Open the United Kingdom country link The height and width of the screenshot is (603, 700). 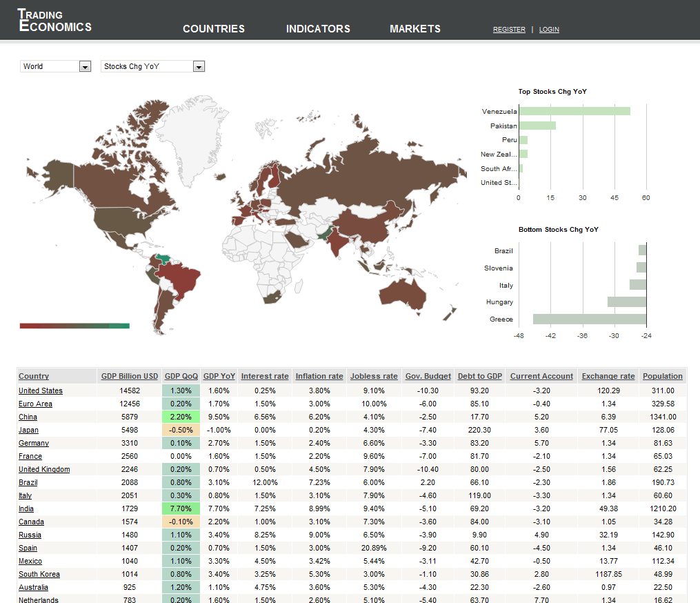coord(44,469)
